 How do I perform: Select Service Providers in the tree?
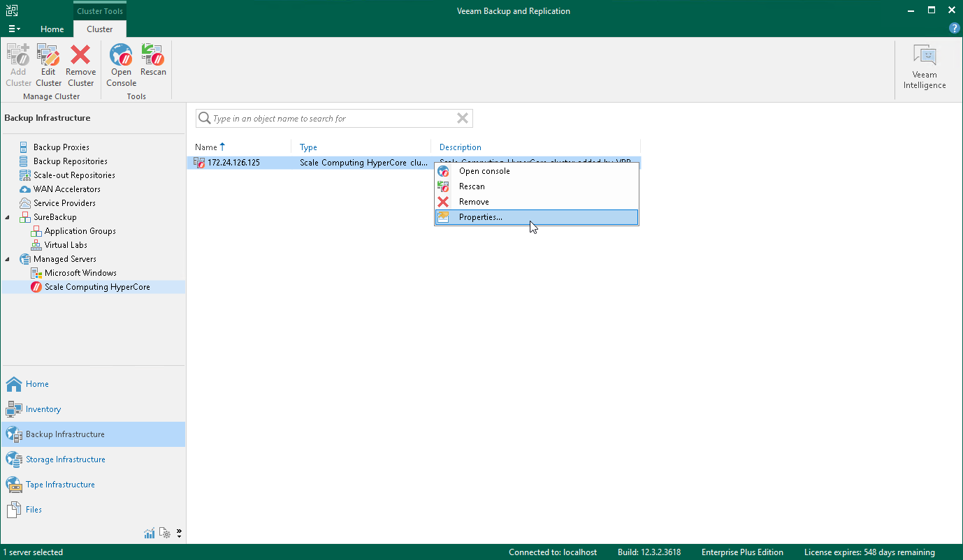tap(64, 203)
